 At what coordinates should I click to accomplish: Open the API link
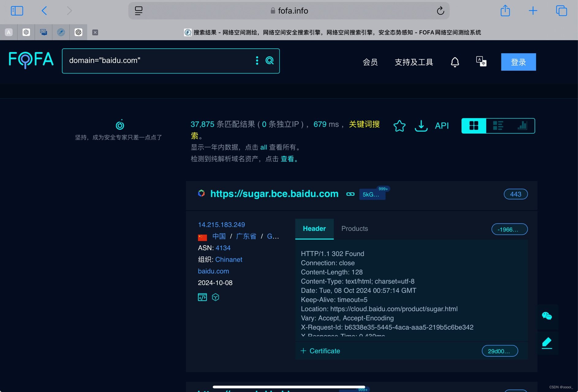point(442,126)
